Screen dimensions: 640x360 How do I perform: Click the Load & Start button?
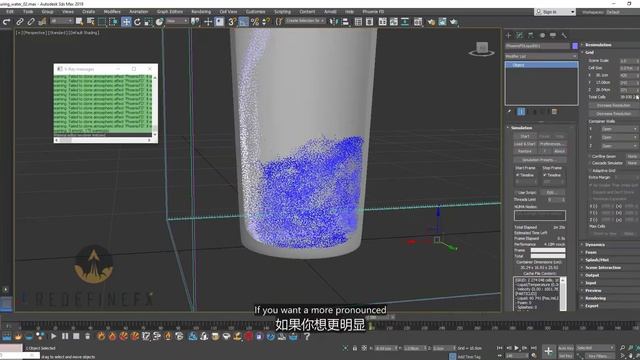[525, 144]
